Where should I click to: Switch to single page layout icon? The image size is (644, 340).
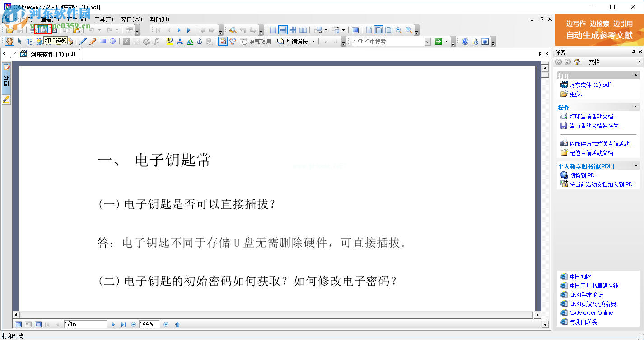pos(273,30)
